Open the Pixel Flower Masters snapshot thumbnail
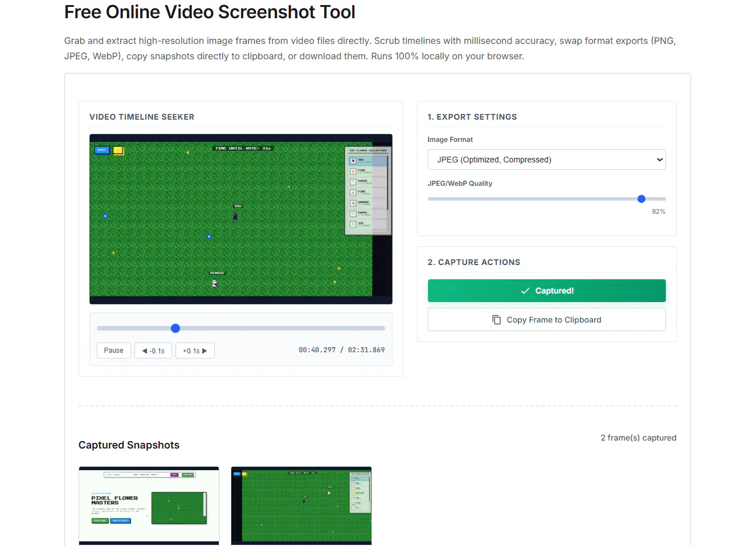The height and width of the screenshot is (546, 756). click(149, 506)
